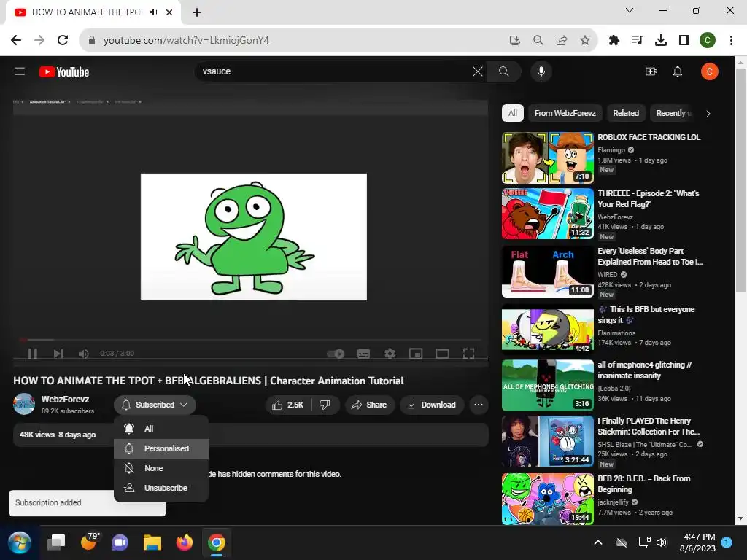Bookmark this page with star icon
Viewport: 747px width, 560px height.
click(x=585, y=41)
